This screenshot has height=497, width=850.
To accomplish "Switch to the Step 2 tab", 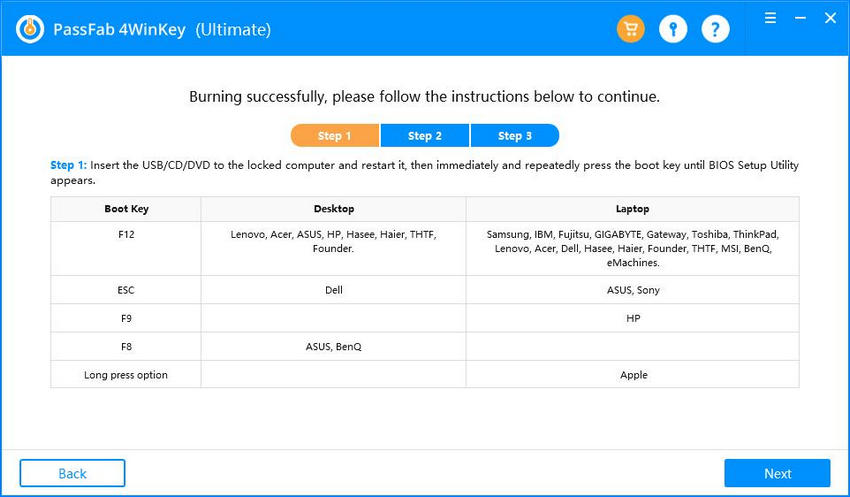I will pyautogui.click(x=424, y=136).
